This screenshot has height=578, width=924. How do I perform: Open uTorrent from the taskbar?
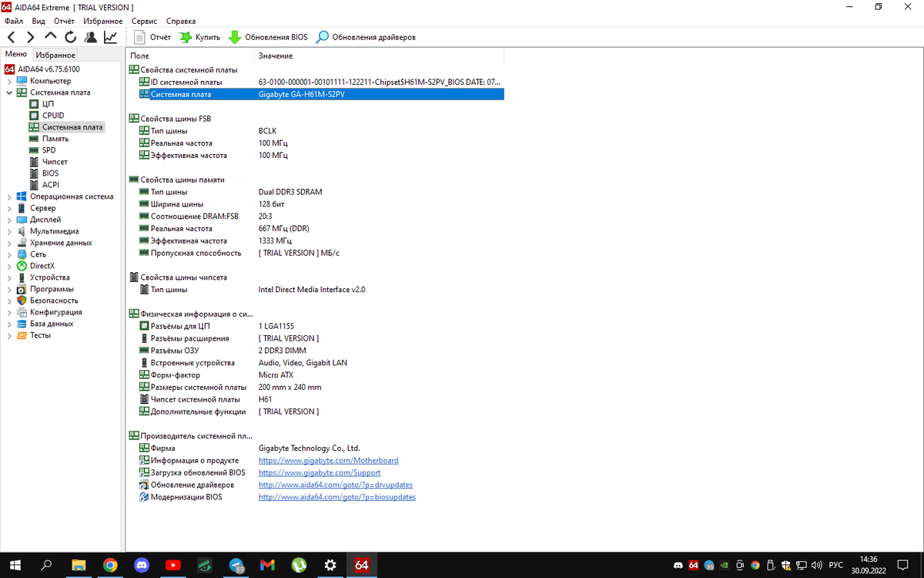(x=299, y=565)
